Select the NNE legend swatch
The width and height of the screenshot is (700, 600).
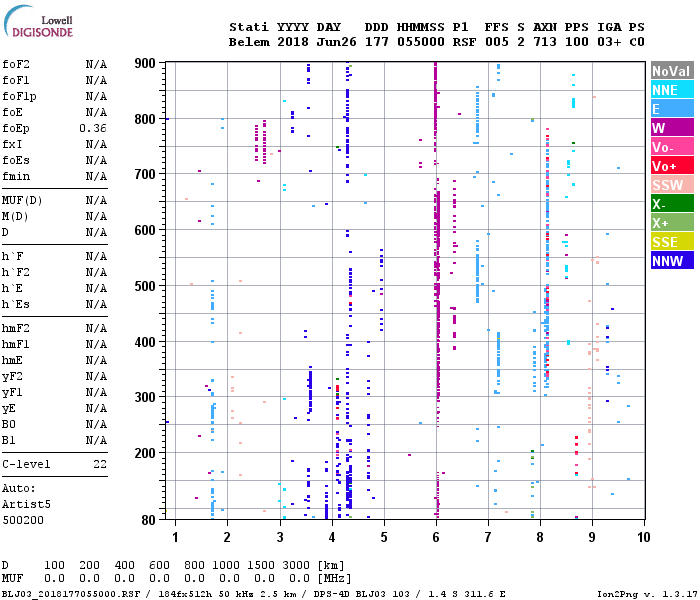tap(672, 90)
